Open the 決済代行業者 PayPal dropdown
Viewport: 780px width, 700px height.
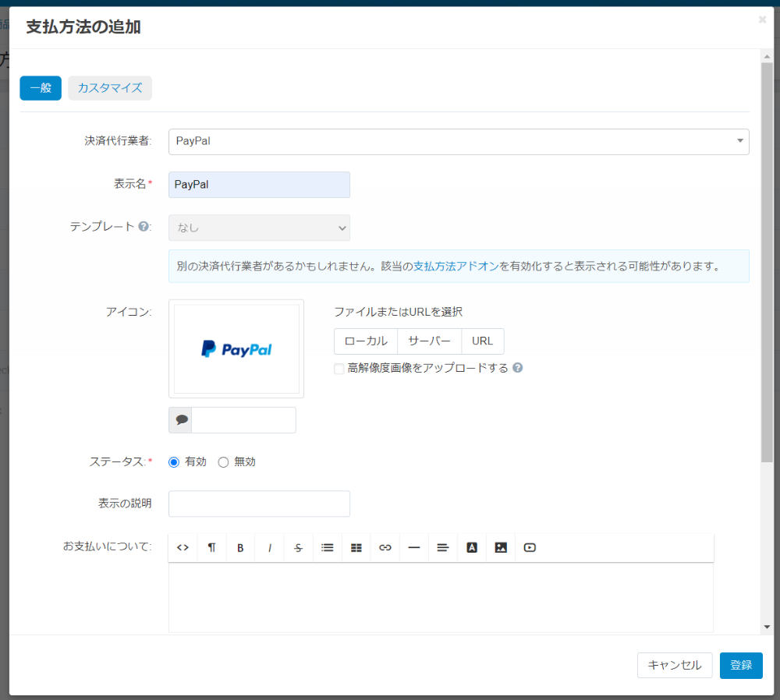(x=459, y=142)
